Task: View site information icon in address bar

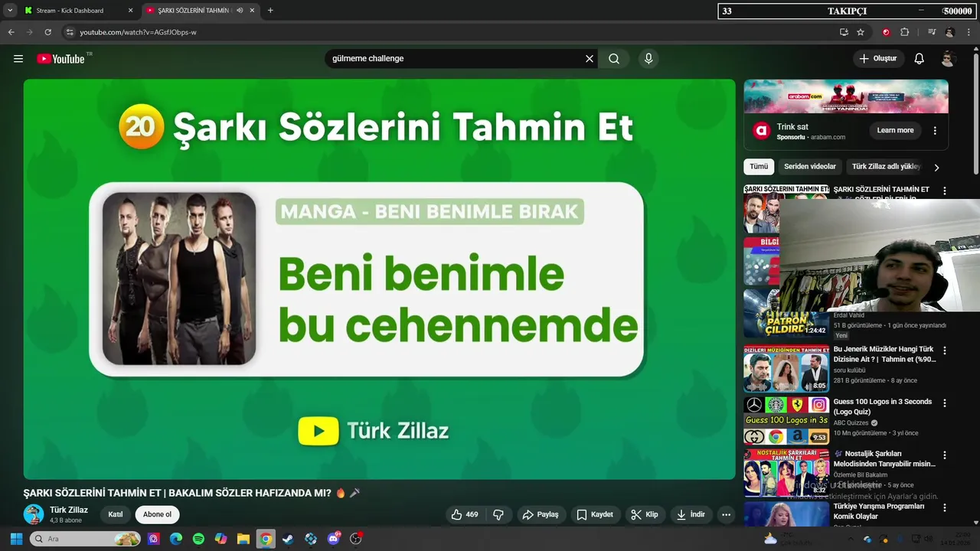Action: [x=70, y=32]
